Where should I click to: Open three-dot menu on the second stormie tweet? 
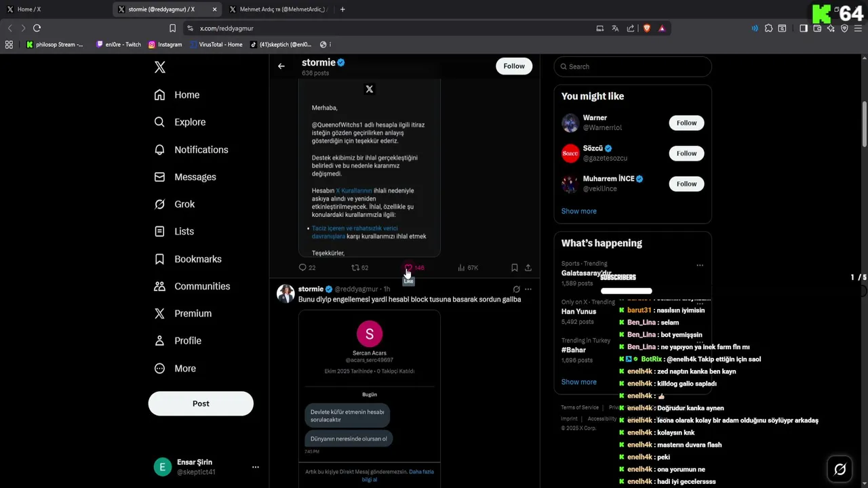point(528,289)
